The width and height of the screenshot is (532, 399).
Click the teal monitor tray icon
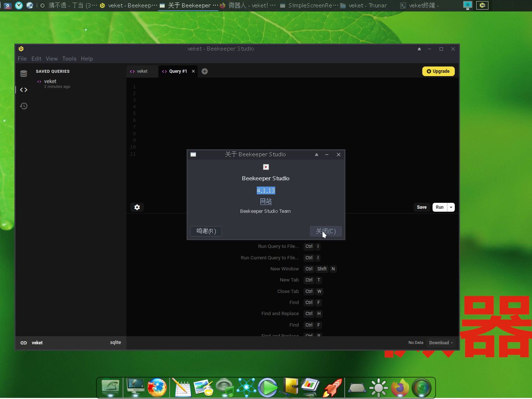click(x=468, y=5)
